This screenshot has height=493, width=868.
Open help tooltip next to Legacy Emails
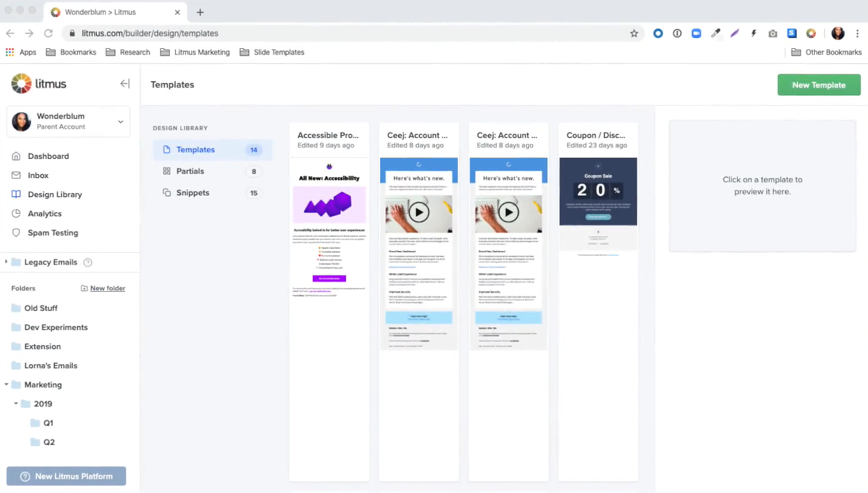[x=87, y=262]
